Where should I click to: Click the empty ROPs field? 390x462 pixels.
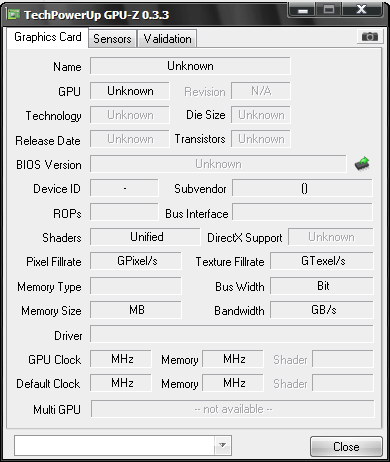(x=124, y=212)
